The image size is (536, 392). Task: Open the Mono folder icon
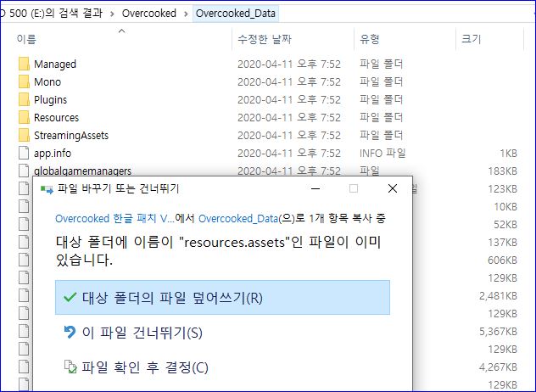coord(24,81)
